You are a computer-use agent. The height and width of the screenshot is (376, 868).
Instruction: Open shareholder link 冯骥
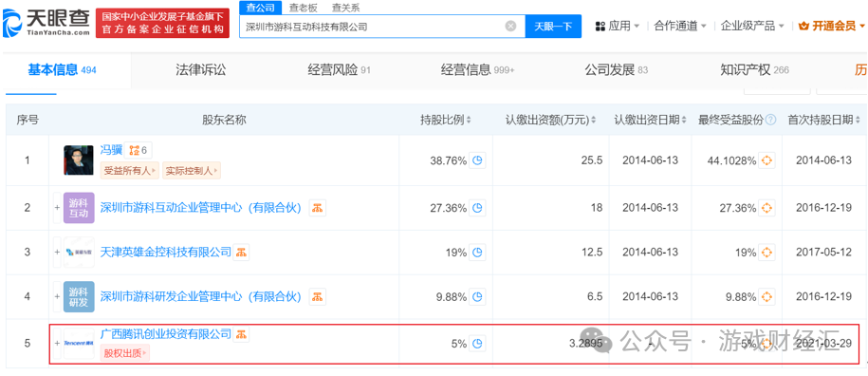tap(111, 149)
